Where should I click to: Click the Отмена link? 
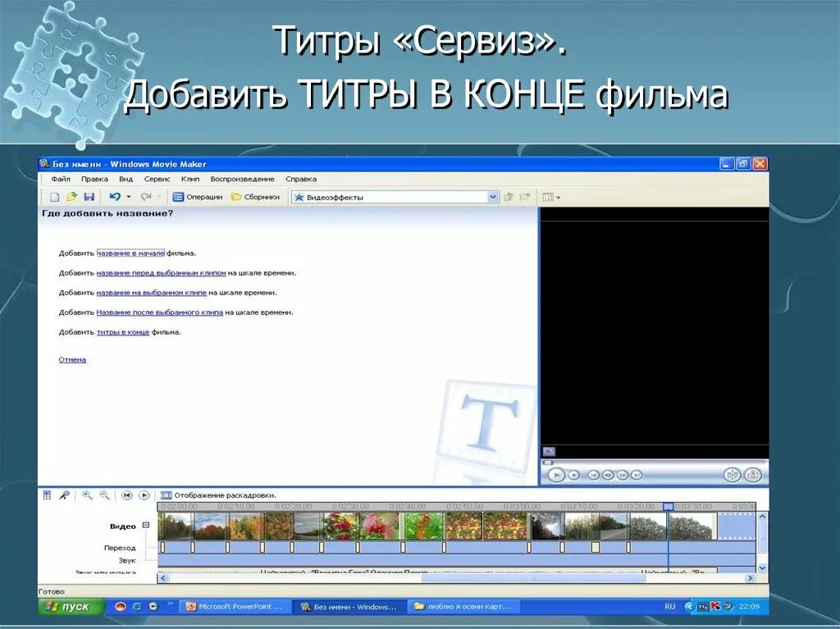(x=72, y=359)
